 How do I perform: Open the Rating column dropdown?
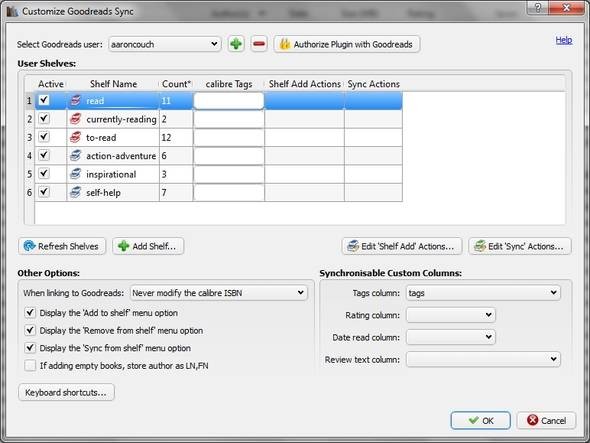tap(451, 315)
